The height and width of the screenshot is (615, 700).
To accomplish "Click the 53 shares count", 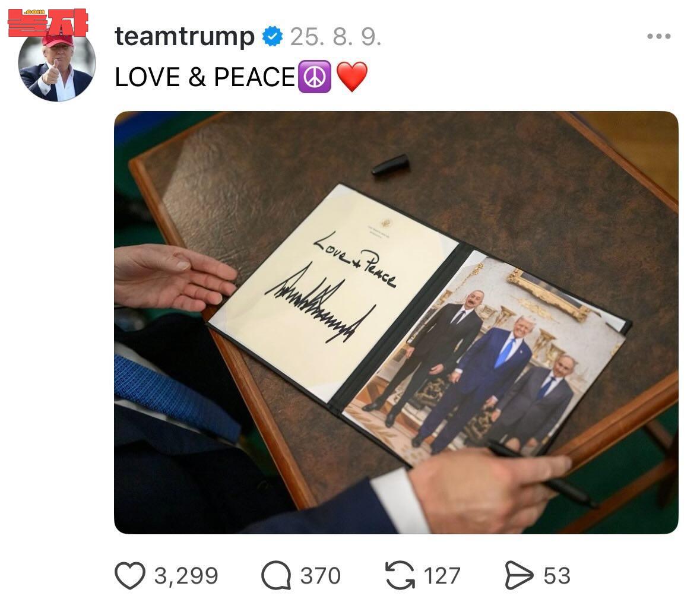I will [x=557, y=576].
